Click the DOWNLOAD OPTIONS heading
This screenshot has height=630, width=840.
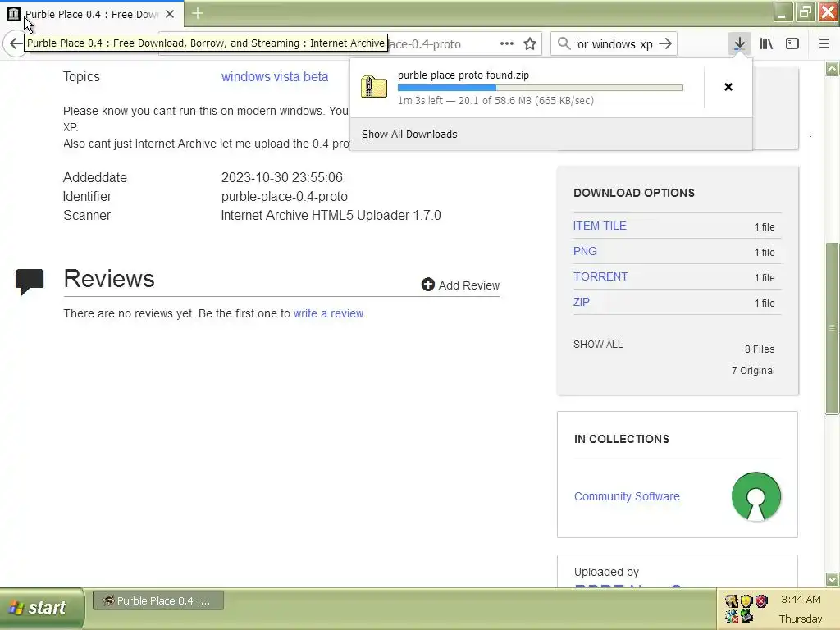pos(634,193)
